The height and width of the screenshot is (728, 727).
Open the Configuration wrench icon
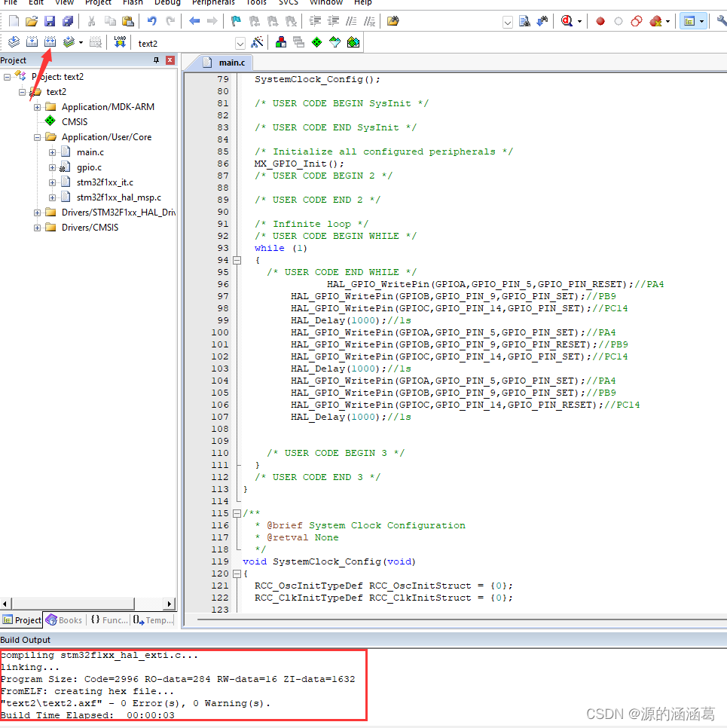point(721,21)
